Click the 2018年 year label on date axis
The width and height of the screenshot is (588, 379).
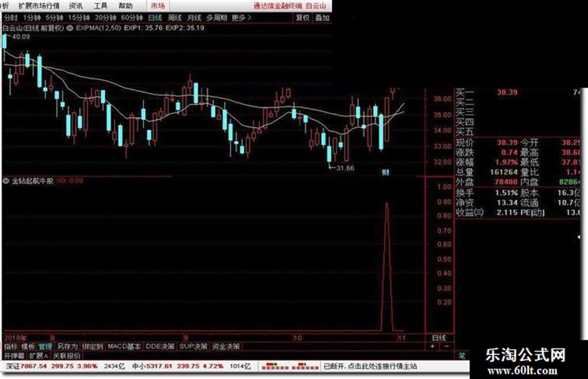click(x=16, y=338)
